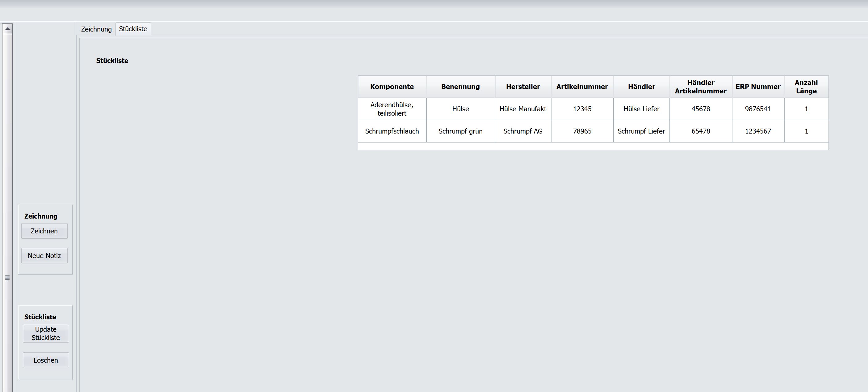
Task: Select the Aderendhülse, teilisoliert cell
Action: [x=392, y=109]
